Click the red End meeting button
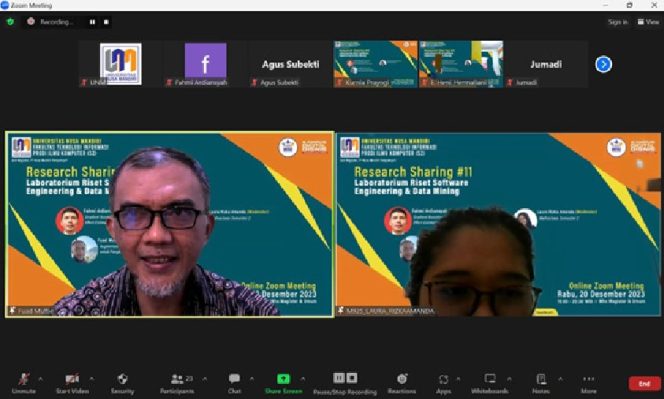 click(x=645, y=384)
